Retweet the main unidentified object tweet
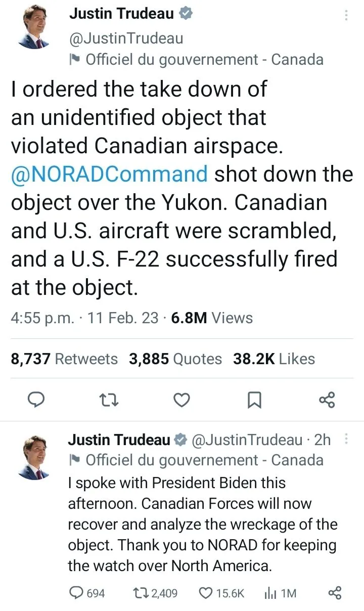364x611 pixels. pos(108,400)
